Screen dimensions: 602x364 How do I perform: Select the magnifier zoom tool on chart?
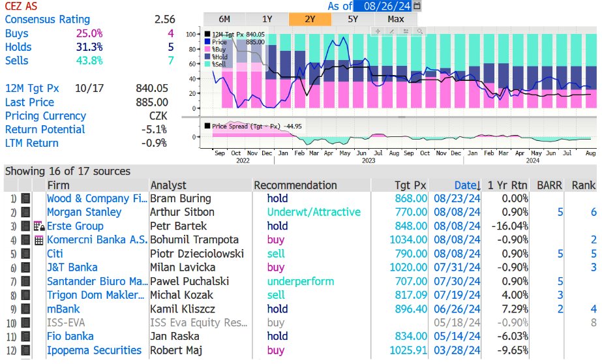(x=419, y=31)
